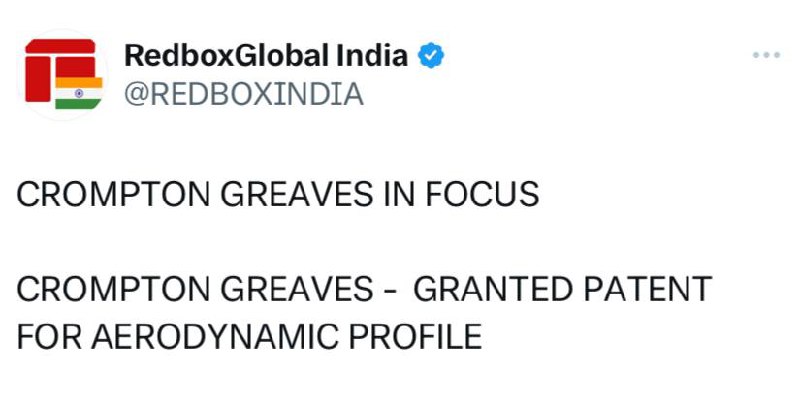Click the word IN of the headline
Image resolution: width=800 pixels, height=402 pixels.
pyautogui.click(x=399, y=194)
